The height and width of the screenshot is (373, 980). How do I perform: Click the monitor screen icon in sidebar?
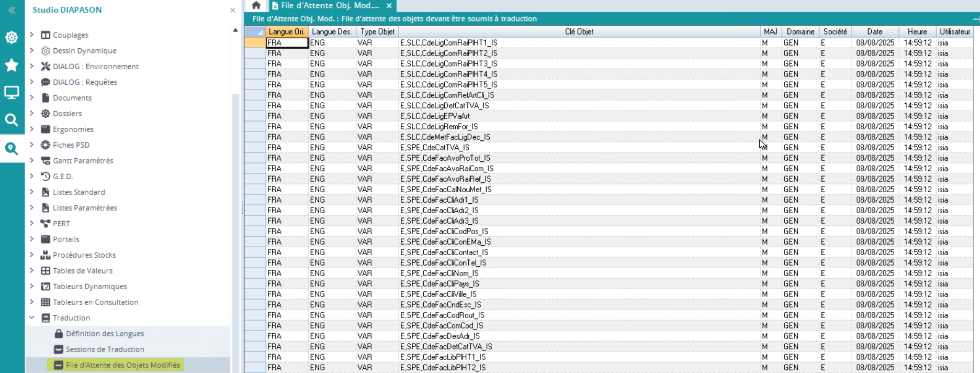pyautogui.click(x=12, y=93)
